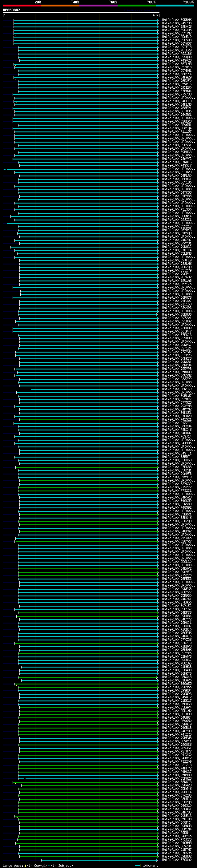
Task: Open hit UniRef100_O46310
Action: [177, 806]
